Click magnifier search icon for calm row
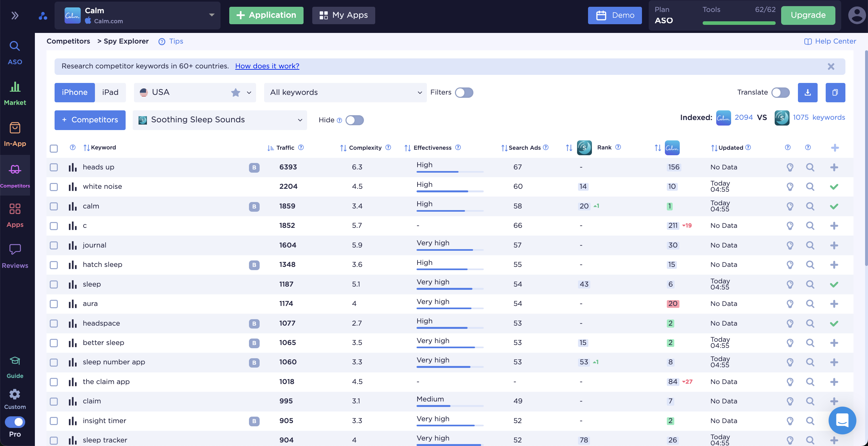 point(810,206)
